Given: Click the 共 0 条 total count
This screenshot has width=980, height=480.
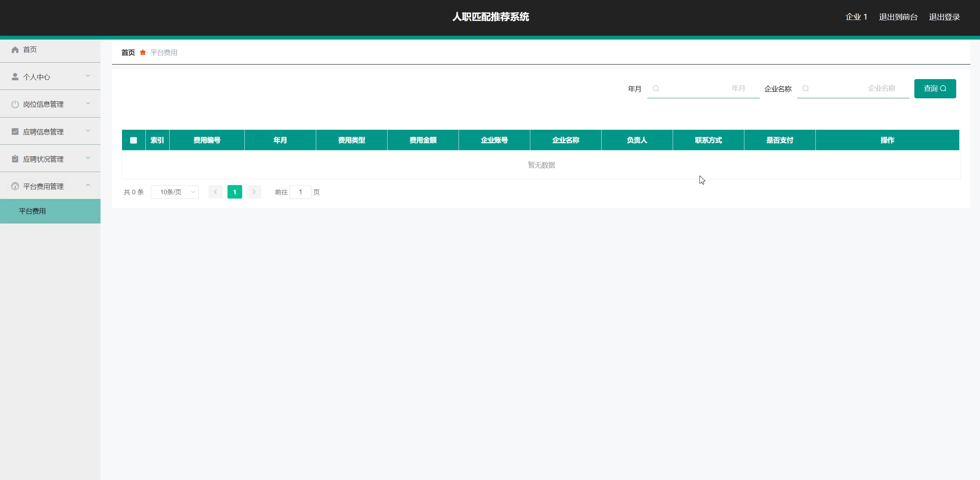Looking at the screenshot, I should pyautogui.click(x=134, y=192).
